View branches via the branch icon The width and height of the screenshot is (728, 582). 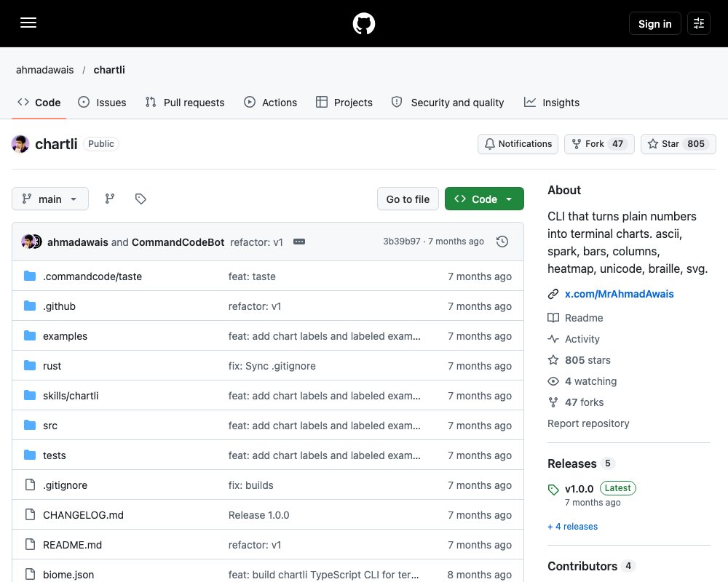pyautogui.click(x=110, y=199)
